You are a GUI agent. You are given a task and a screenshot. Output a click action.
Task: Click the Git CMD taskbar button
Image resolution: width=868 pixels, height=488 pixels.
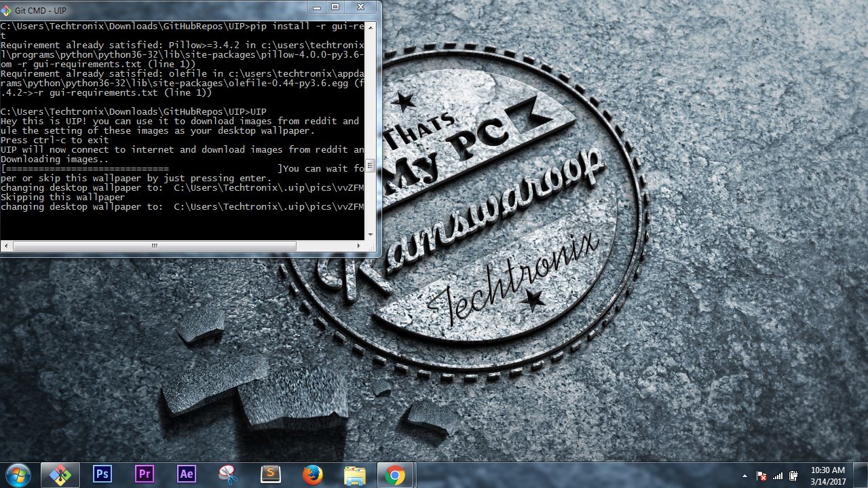coord(60,474)
